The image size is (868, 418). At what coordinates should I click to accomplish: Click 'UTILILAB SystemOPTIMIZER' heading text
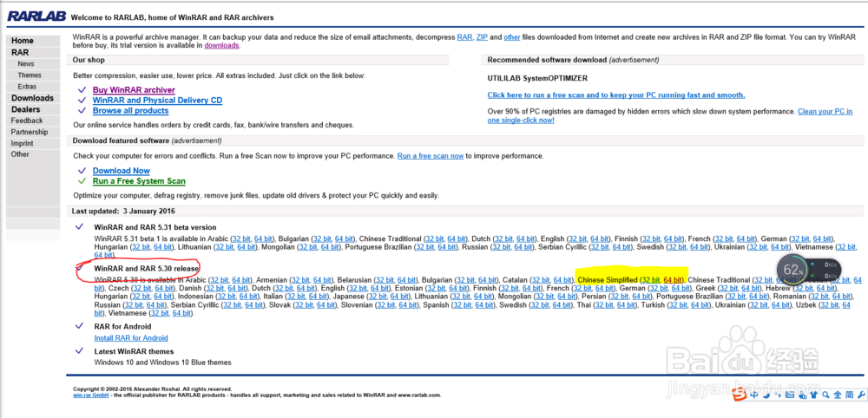[x=537, y=79]
